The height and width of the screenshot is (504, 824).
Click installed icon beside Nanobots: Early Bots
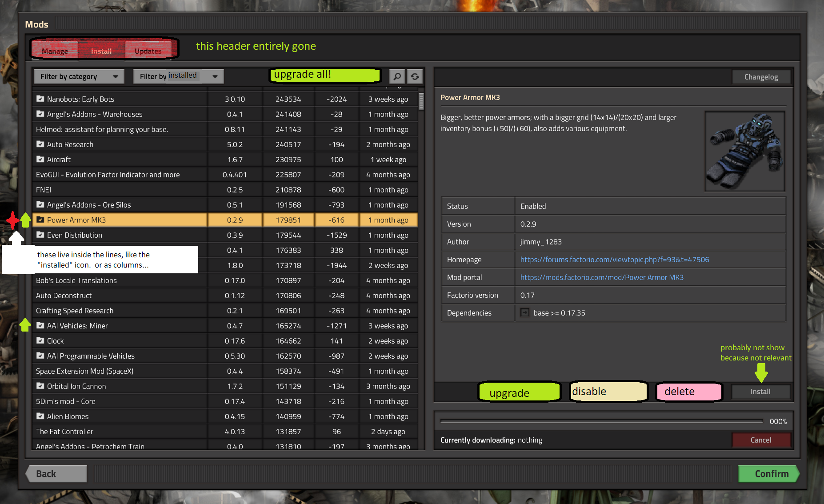pos(40,99)
